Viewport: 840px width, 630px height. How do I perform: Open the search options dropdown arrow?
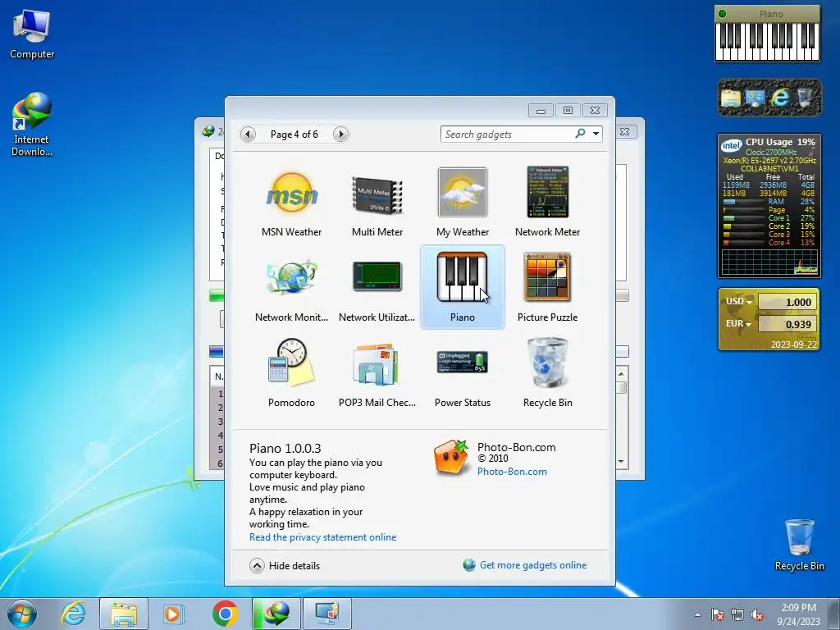(596, 134)
